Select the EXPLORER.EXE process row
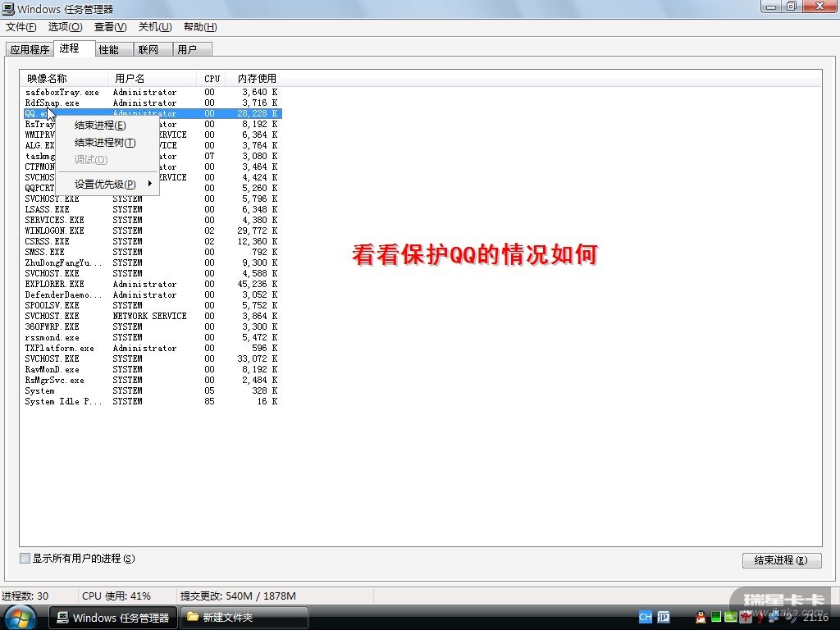The height and width of the screenshot is (630, 840). pyautogui.click(x=152, y=284)
